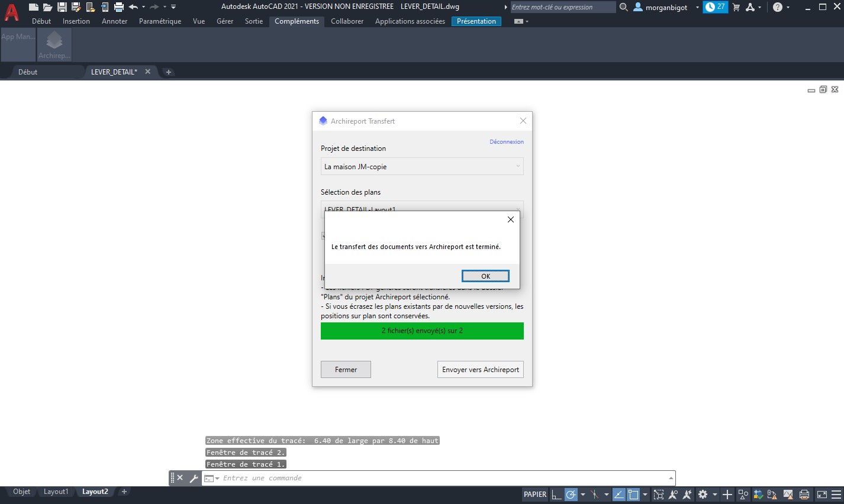Open the Sortie ribbon tab
Screen dimensions: 844x504
point(254,21)
